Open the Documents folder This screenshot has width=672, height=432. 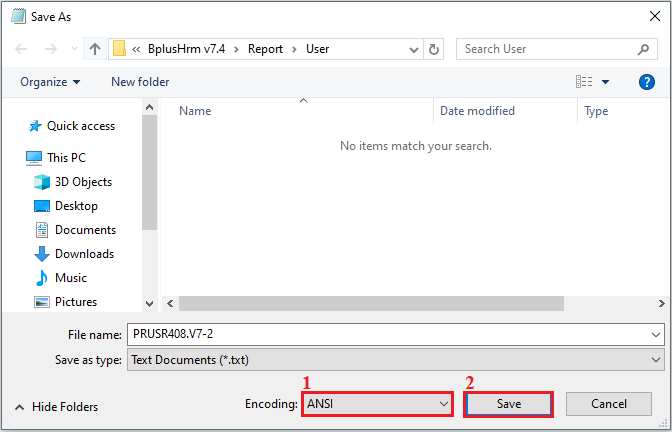[x=85, y=230]
